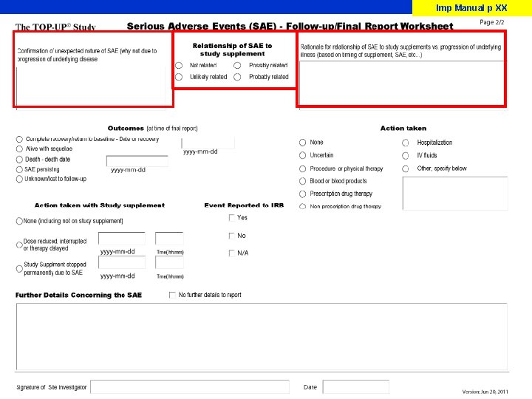
Task: Click the supplement stopped time (hh:mm) field
Action: (169, 262)
